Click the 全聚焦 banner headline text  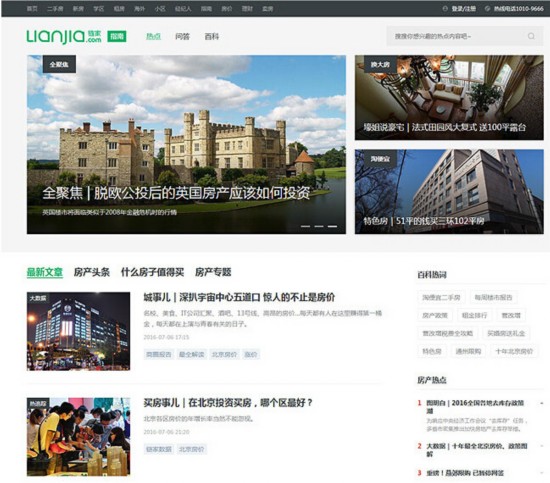click(x=176, y=193)
